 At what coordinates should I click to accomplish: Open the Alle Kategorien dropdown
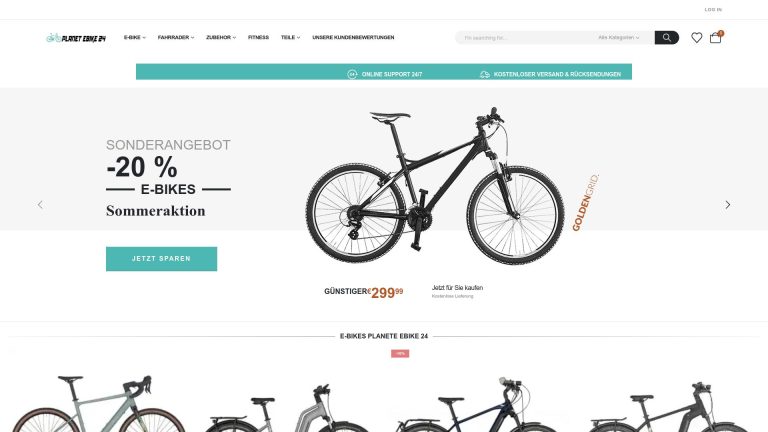click(x=619, y=38)
